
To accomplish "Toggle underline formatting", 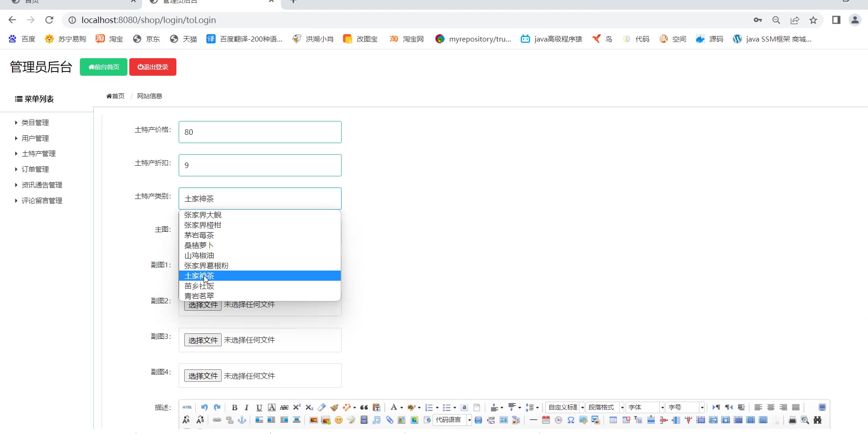I will click(259, 407).
